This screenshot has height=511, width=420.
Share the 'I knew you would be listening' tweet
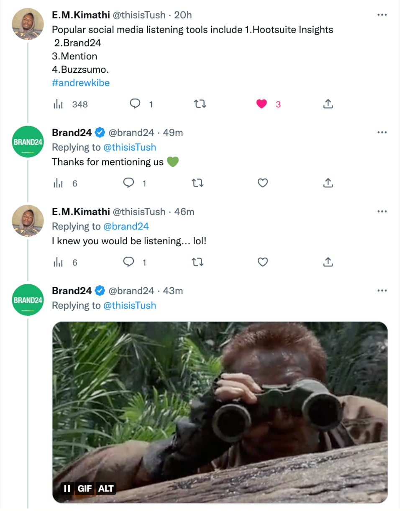click(328, 262)
